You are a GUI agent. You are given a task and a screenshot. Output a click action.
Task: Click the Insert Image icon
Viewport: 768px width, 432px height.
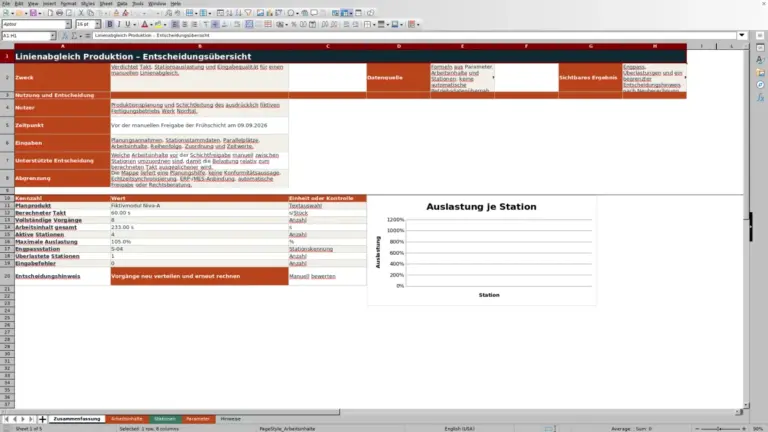coord(260,13)
